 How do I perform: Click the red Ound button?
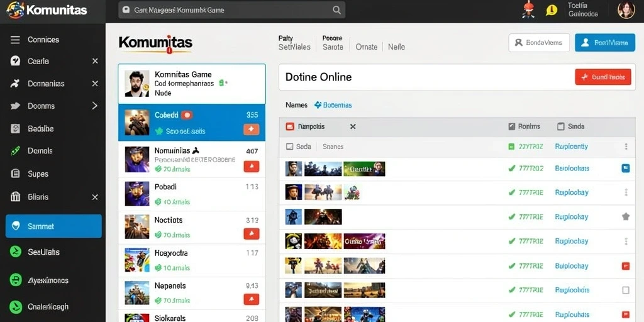click(x=603, y=77)
